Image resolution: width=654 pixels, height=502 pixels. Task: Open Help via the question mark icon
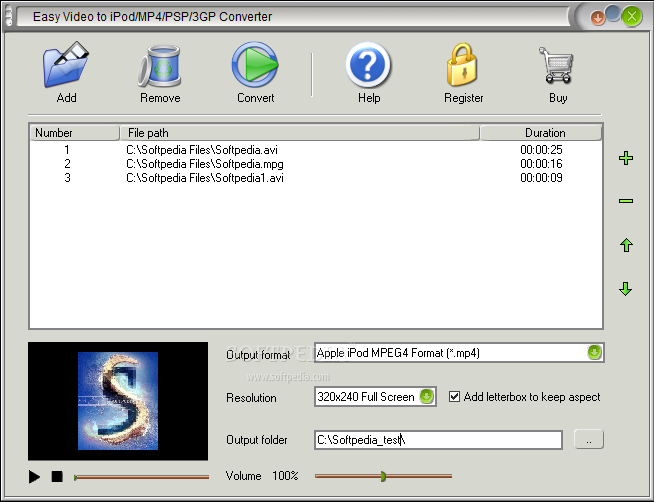click(x=368, y=66)
